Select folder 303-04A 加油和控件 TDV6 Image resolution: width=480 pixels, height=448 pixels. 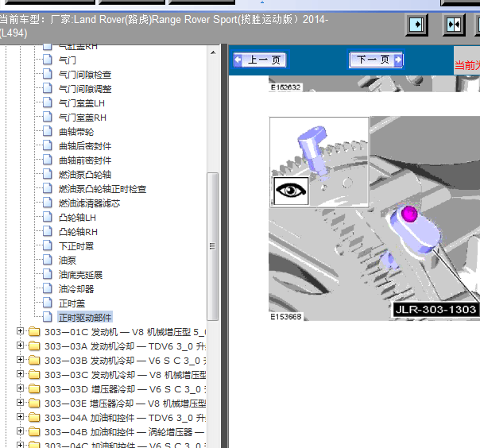pos(126,418)
